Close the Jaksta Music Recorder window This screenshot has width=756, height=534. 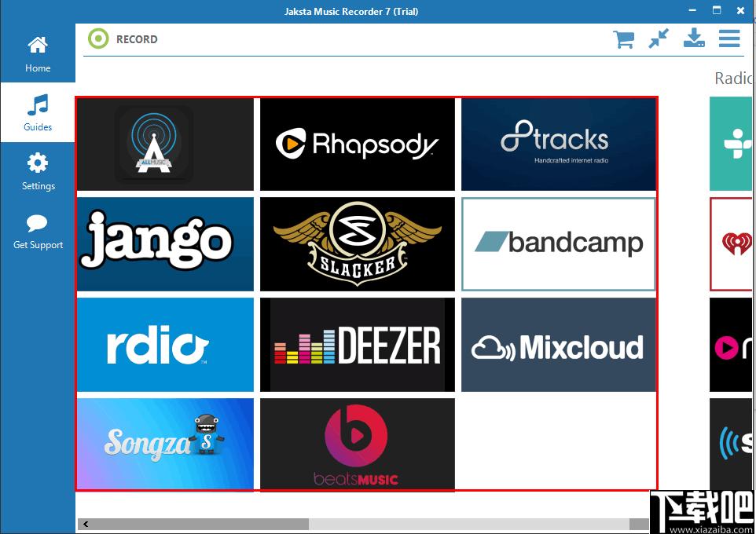tap(741, 10)
